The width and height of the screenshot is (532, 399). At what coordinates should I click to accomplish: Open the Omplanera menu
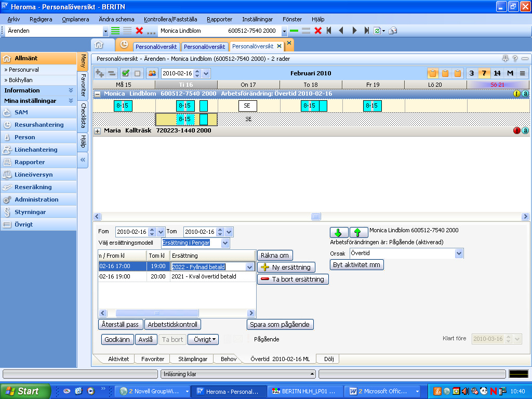coord(75,19)
